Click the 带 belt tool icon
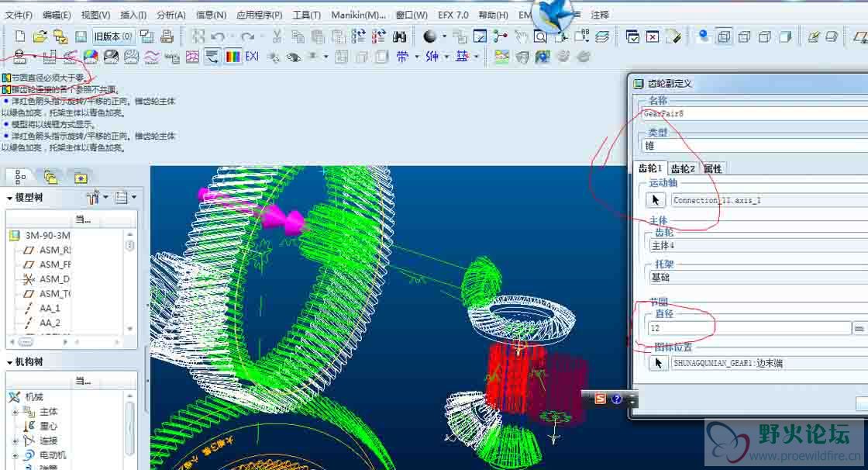The image size is (868, 470). (x=402, y=57)
